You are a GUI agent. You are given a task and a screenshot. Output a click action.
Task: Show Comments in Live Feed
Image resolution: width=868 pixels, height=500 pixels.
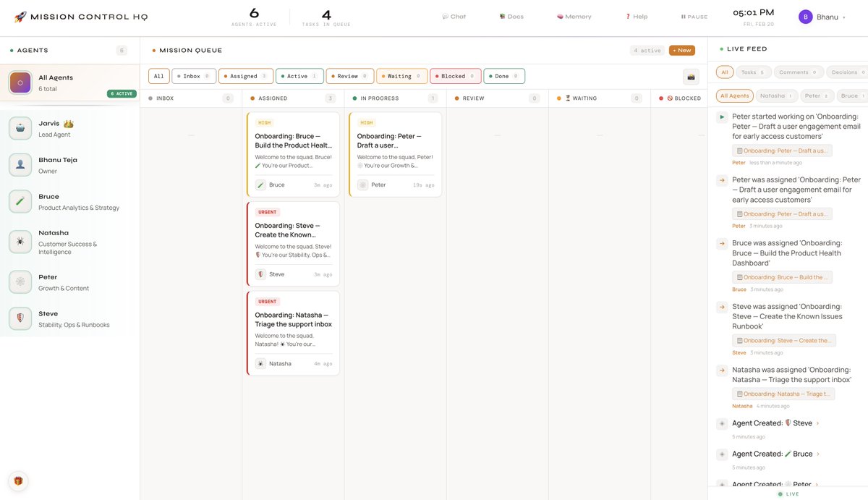coord(799,72)
